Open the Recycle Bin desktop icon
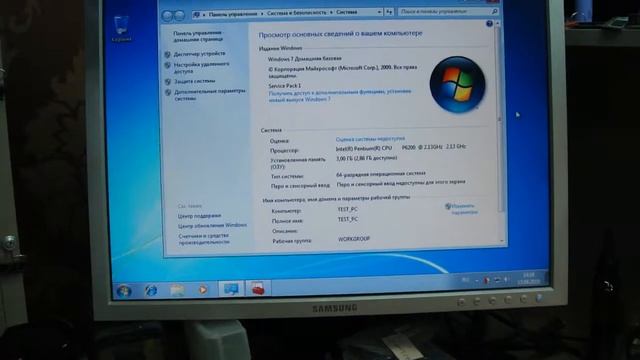The height and width of the screenshot is (360, 640). [121, 29]
